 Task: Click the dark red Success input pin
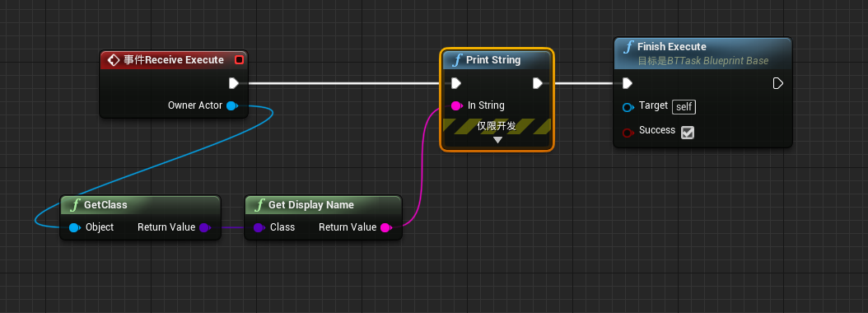(628, 133)
